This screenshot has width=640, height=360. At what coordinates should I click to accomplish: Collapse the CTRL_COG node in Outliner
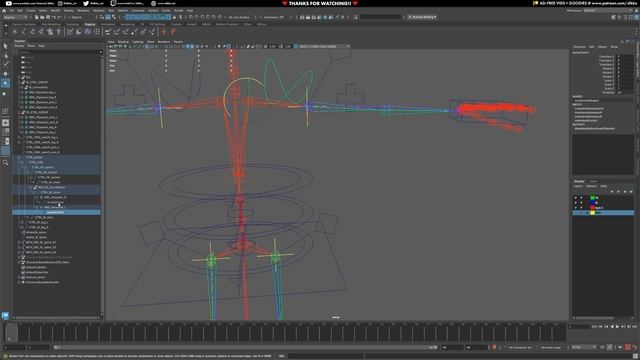pos(22,162)
